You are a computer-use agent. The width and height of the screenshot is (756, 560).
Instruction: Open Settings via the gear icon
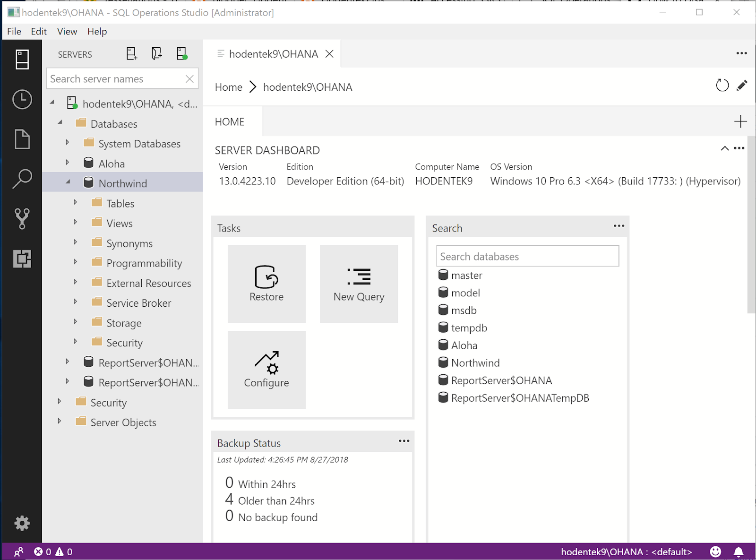22,523
